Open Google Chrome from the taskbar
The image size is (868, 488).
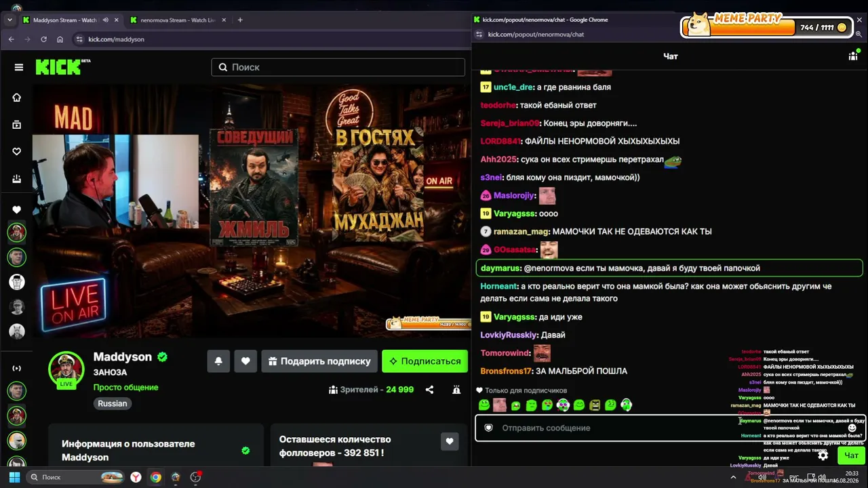156,477
